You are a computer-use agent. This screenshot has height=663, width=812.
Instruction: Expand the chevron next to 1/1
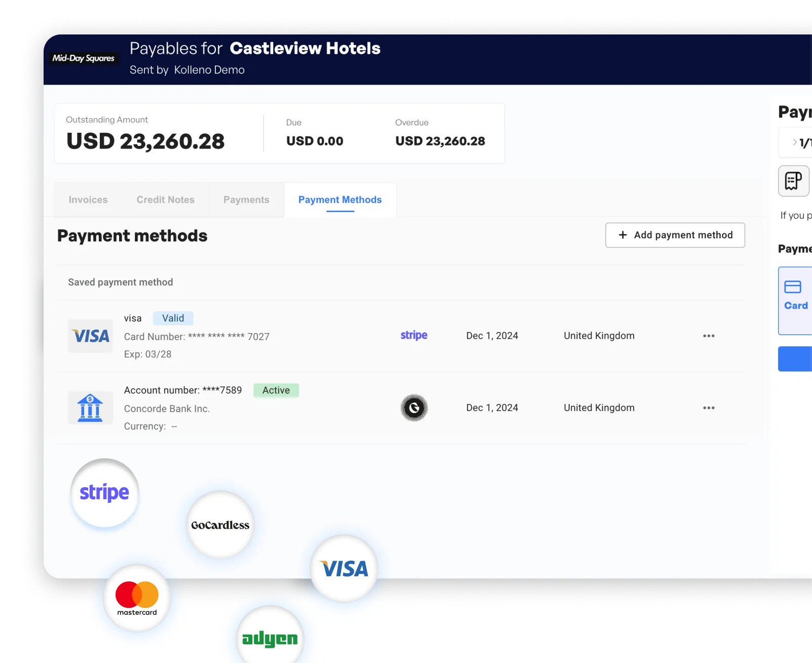tap(794, 142)
